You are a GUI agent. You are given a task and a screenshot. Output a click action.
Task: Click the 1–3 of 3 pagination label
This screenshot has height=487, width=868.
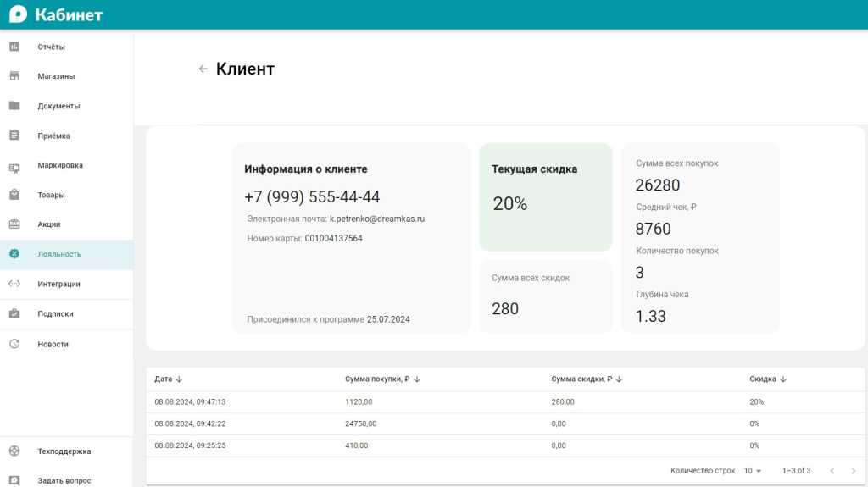pyautogui.click(x=796, y=470)
